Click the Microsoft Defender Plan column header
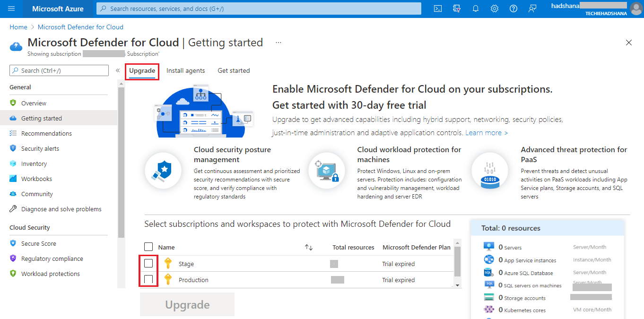The width and height of the screenshot is (644, 319). coord(417,247)
